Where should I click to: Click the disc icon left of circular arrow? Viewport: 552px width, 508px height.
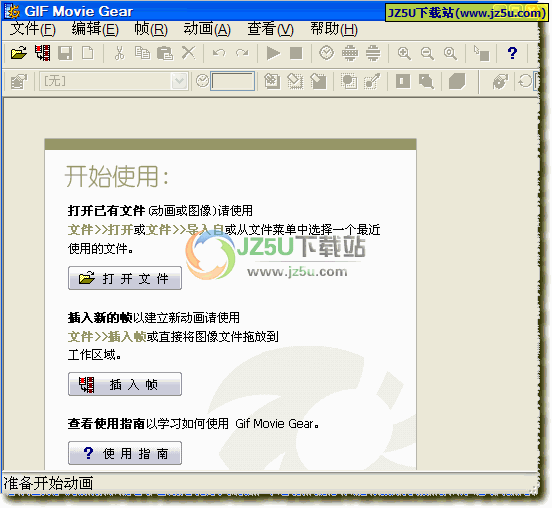(500, 81)
